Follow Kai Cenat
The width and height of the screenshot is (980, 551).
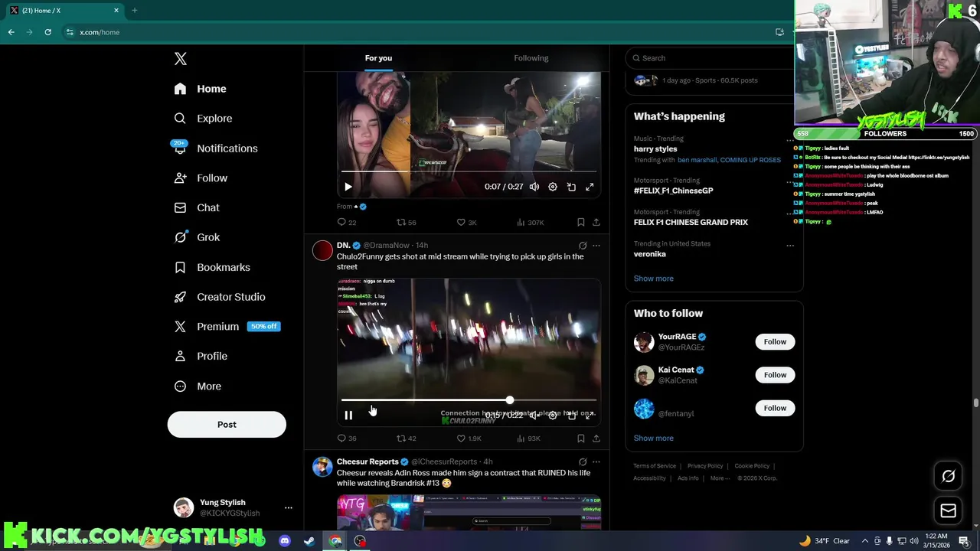pos(775,375)
